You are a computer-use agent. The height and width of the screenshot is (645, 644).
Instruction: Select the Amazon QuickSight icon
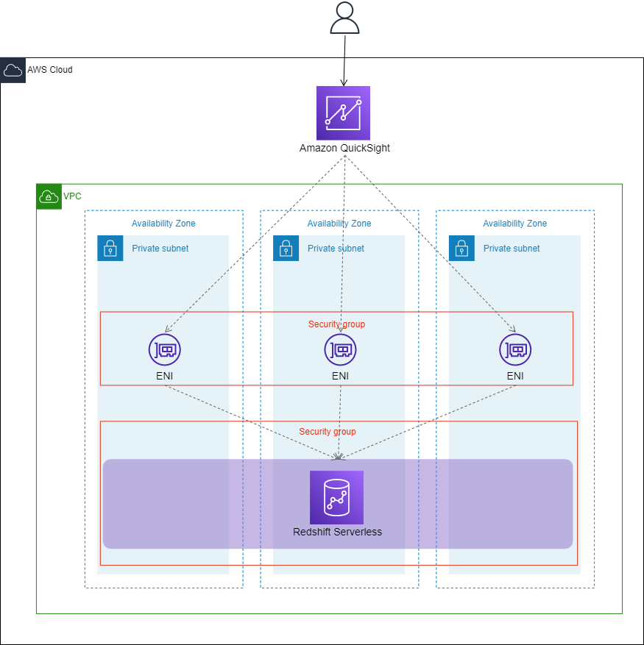pyautogui.click(x=343, y=113)
